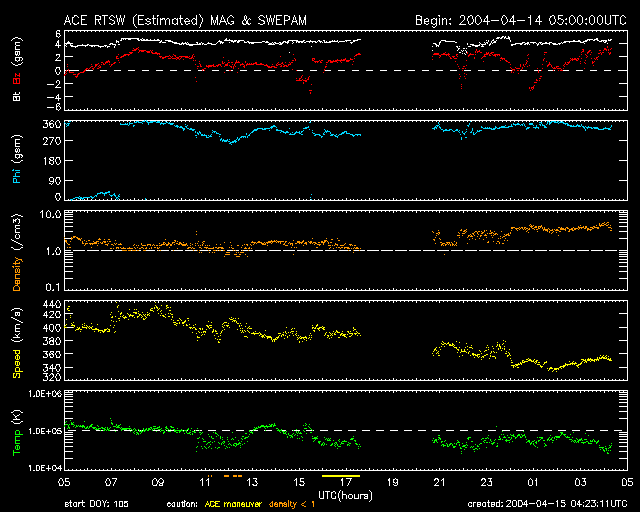Click the white "Bt" axis label

coord(17,96)
